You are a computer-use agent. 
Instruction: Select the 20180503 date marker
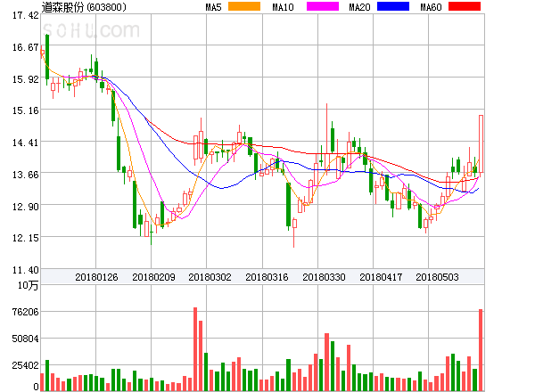[437, 277]
